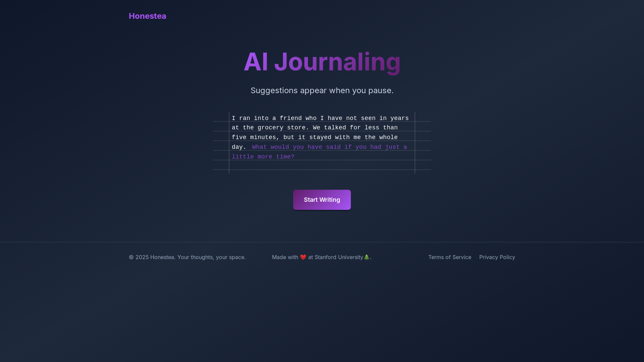Click the Start Writing button
The image size is (644, 362).
(322, 200)
